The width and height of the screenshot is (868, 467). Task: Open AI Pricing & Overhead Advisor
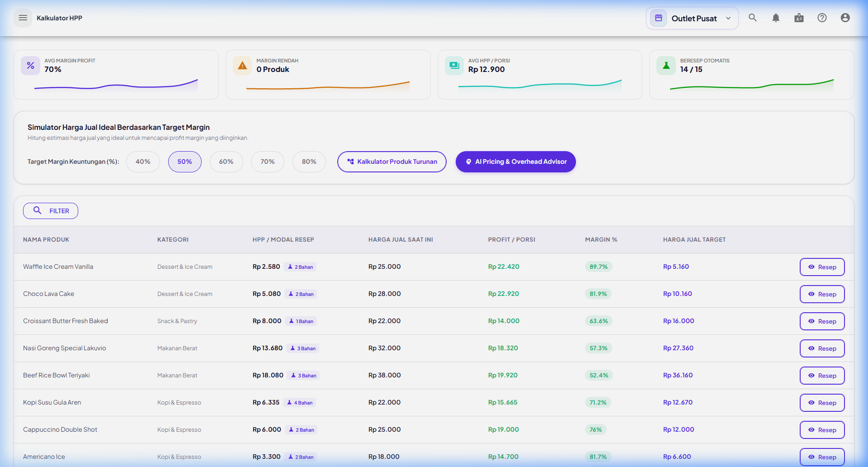point(516,162)
